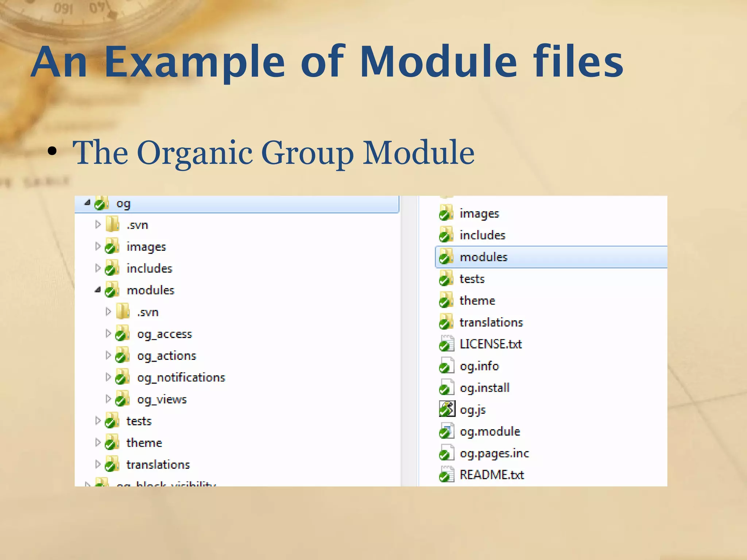Viewport: 747px width, 560px height.
Task: Expand the og_notifications folder arrow
Action: coord(108,377)
